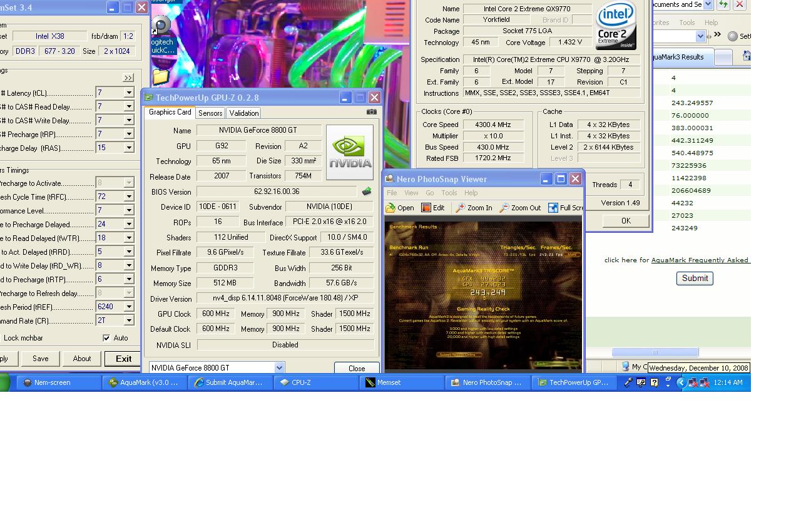
Task: Click the tray expand arrow icon
Action: [681, 382]
